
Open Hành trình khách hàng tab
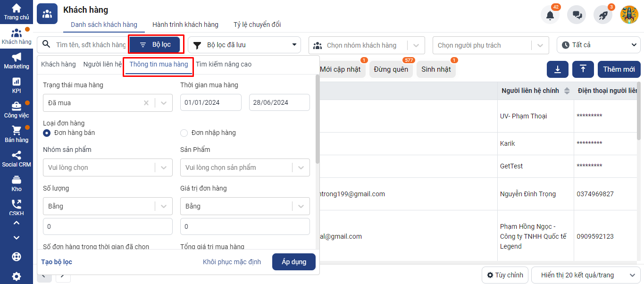(185, 25)
